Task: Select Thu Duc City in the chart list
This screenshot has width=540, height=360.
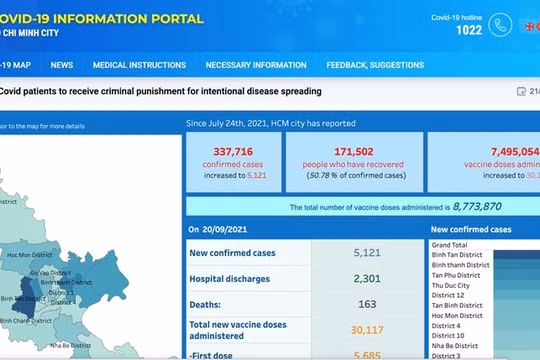Action: pos(451,285)
